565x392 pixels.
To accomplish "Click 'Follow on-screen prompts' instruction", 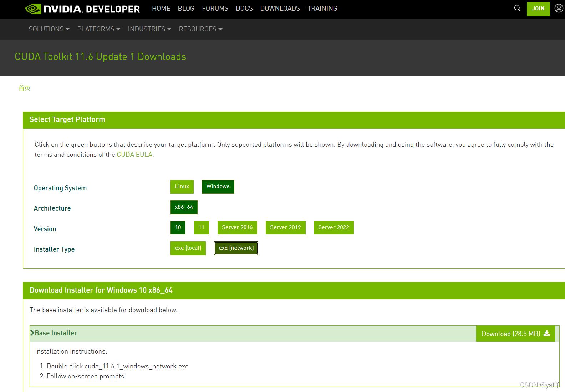I will 85,376.
